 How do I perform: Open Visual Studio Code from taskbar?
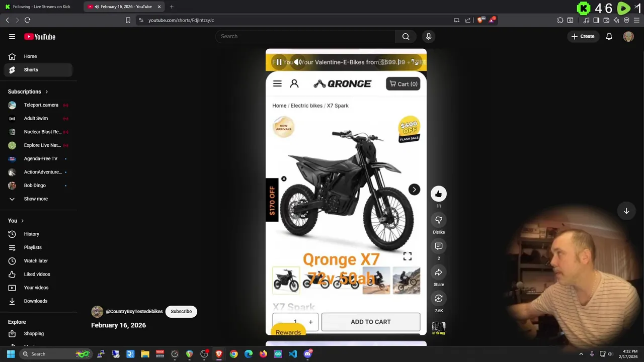(293, 354)
